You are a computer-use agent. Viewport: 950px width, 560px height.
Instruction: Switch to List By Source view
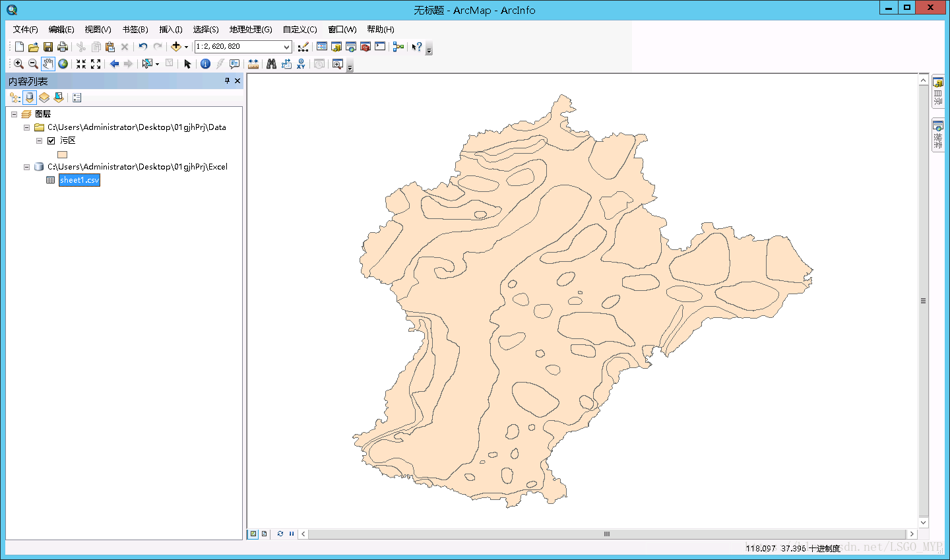[30, 98]
